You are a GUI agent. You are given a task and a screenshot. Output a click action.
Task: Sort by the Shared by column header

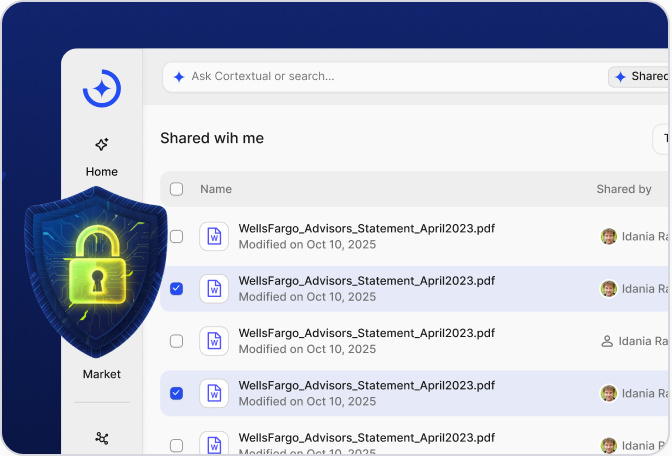click(624, 189)
